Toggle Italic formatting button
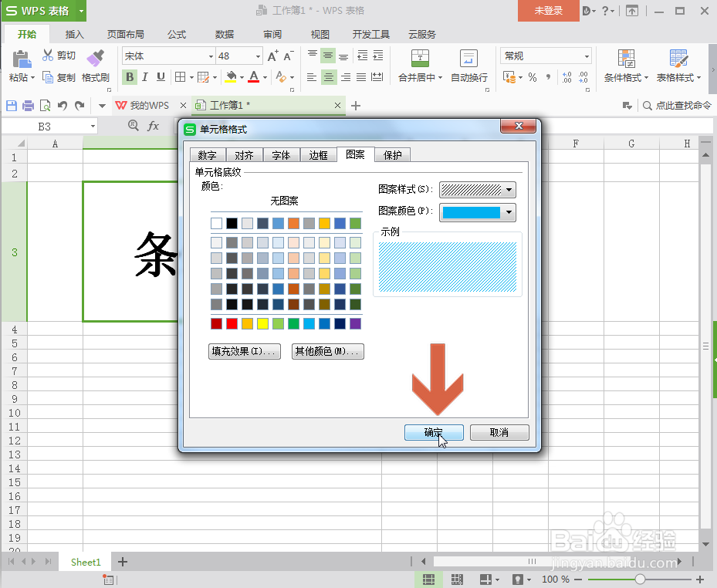 point(145,77)
